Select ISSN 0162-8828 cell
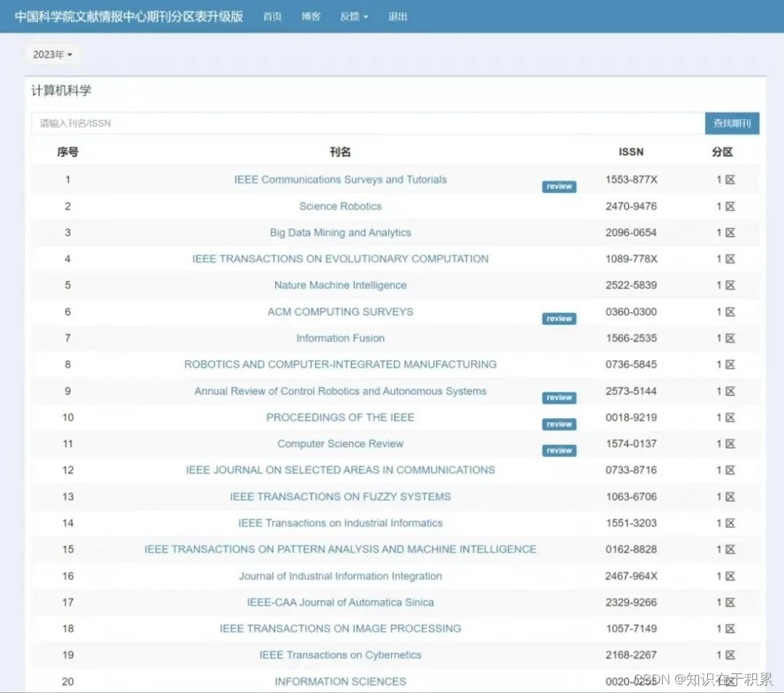Viewport: 784px width, 693px height. (631, 549)
